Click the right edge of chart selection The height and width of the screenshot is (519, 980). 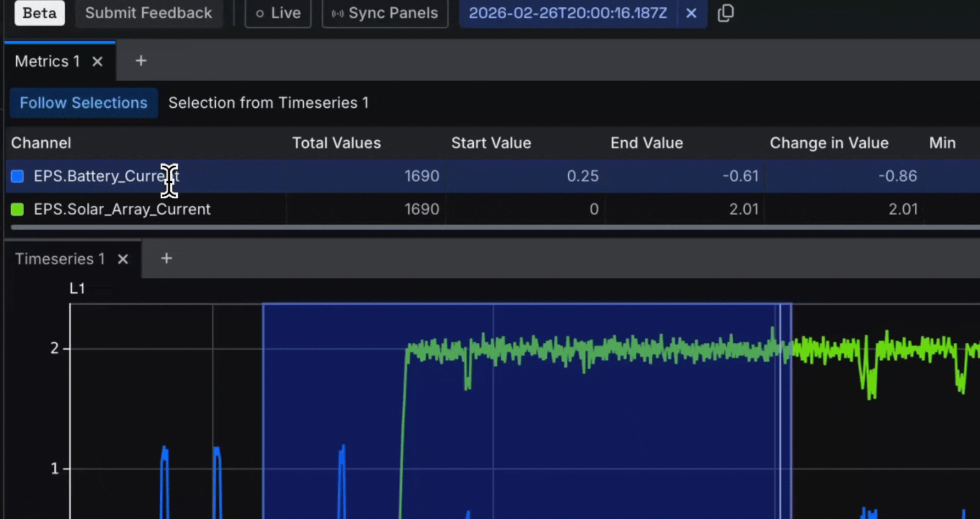pos(791,411)
